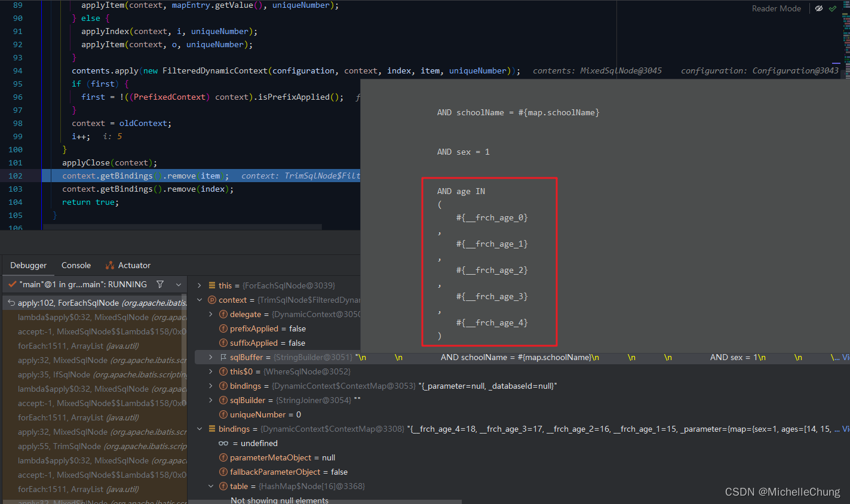Click the 'configuration: Configuration@3043' inline hint

coord(760,70)
